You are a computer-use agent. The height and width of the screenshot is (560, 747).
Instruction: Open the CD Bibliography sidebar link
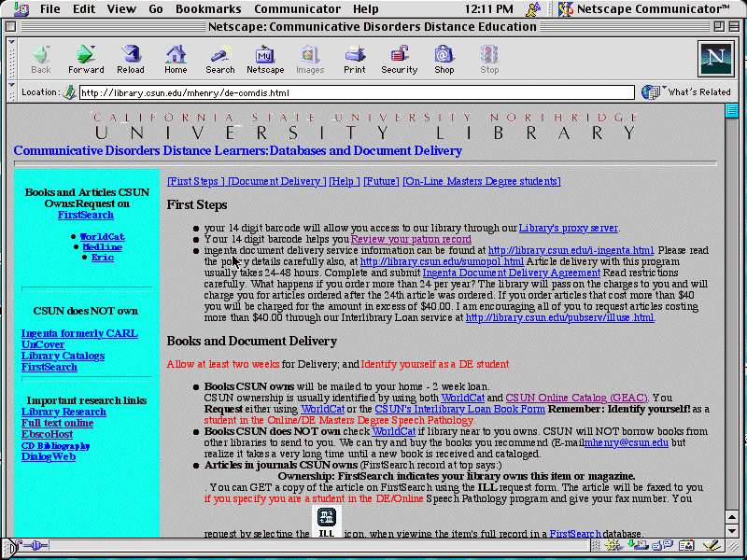[56, 446]
